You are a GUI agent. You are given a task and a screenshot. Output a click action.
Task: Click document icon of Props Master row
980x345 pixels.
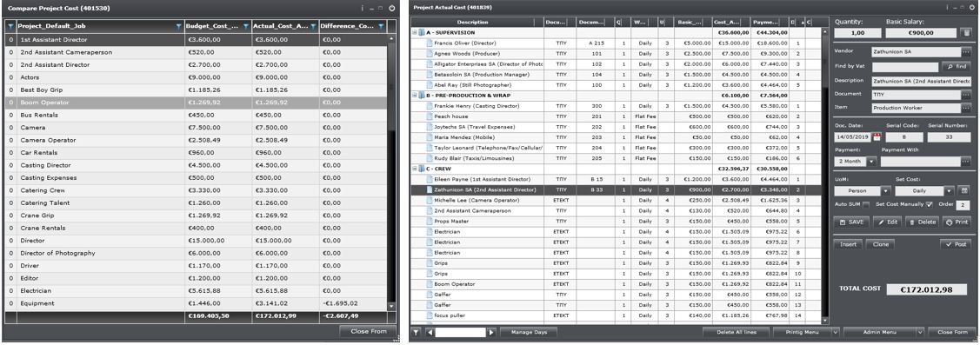(430, 222)
